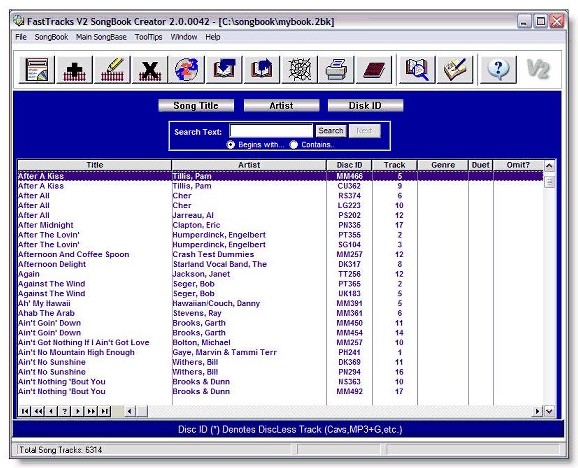The width and height of the screenshot is (578, 468).
Task: Click the Disc ID column header
Action: click(x=349, y=165)
